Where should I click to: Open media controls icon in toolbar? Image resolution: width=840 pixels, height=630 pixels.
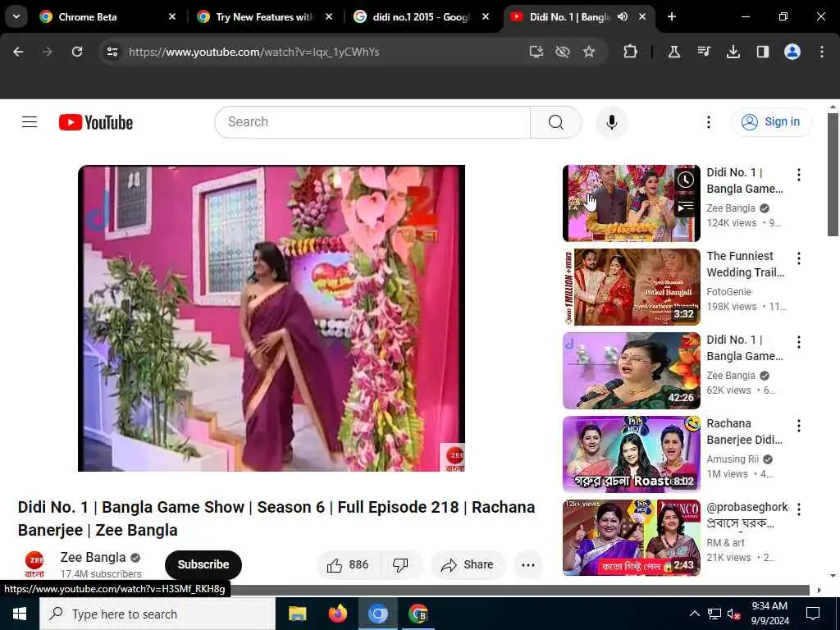[704, 52]
